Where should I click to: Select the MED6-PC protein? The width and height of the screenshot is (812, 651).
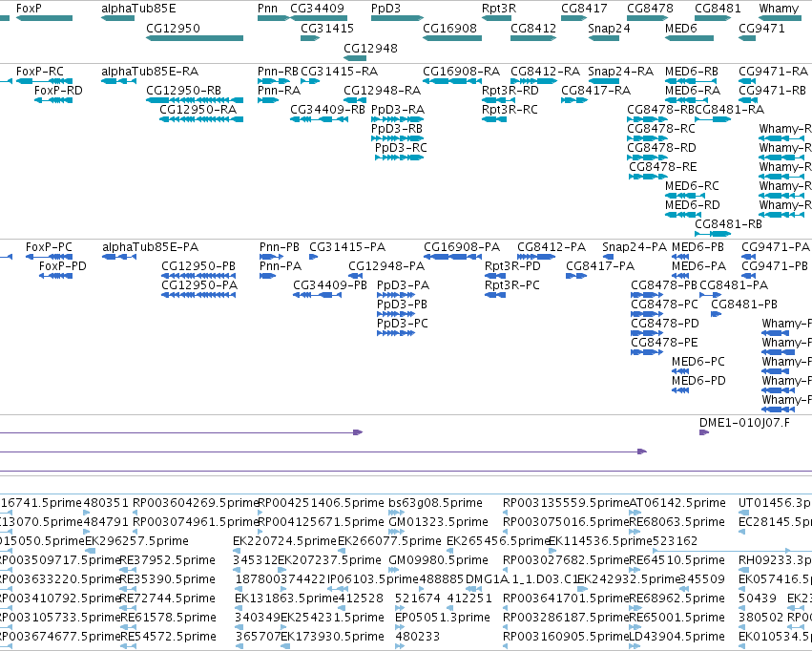tap(680, 370)
